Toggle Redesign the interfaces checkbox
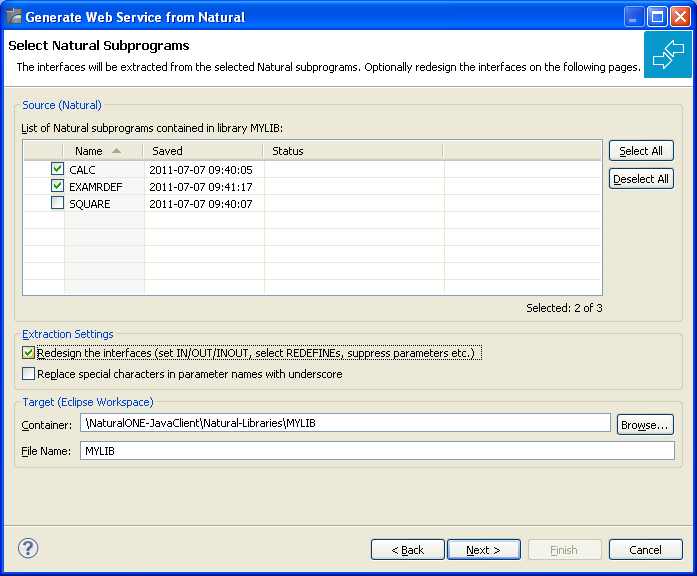This screenshot has height=576, width=697. coord(28,353)
